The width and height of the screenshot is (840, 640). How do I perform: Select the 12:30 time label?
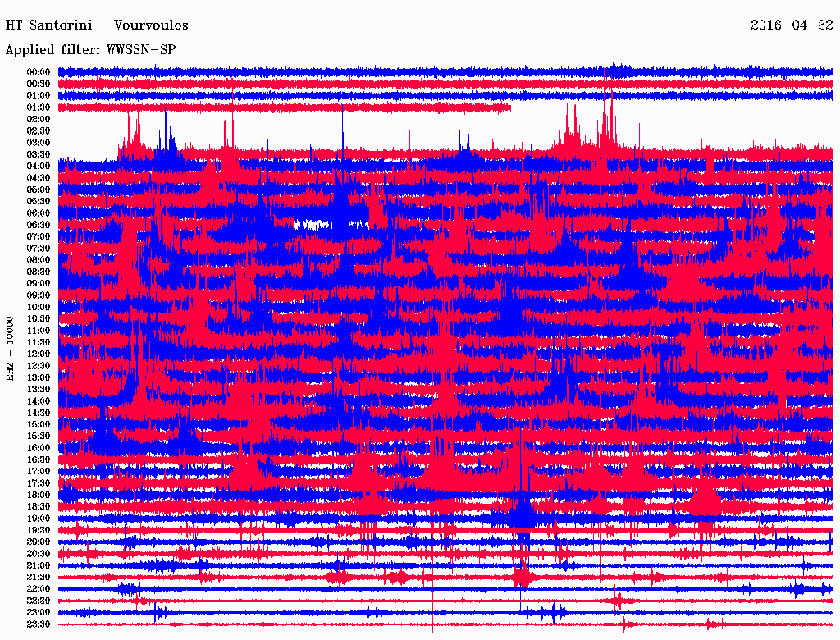(39, 366)
